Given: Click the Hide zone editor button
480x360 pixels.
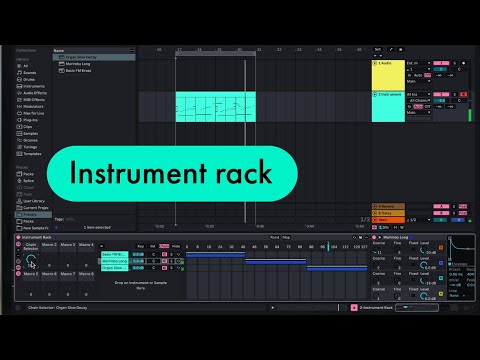Looking at the screenshot, I should pyautogui.click(x=176, y=246).
